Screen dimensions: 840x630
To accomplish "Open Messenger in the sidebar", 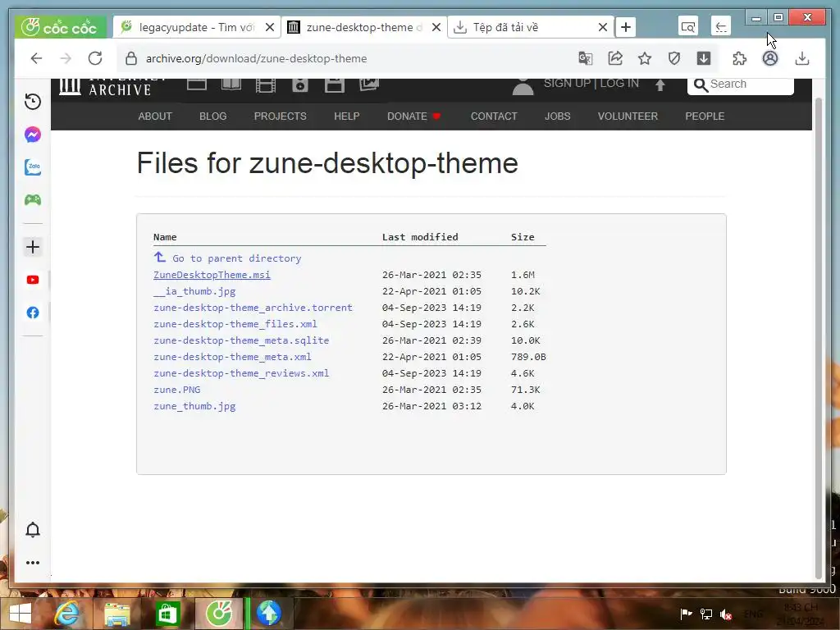I will click(33, 134).
